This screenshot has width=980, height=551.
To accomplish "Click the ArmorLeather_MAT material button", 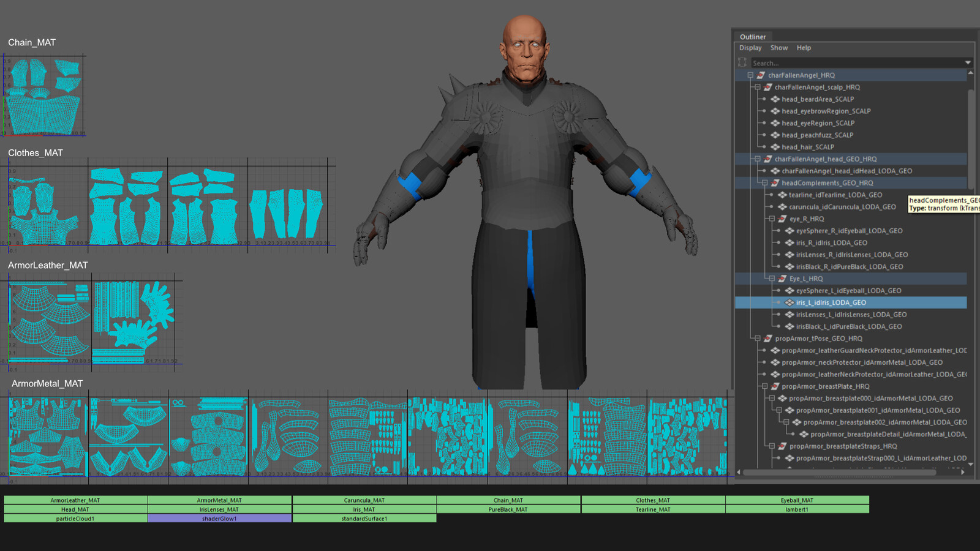I will [75, 500].
